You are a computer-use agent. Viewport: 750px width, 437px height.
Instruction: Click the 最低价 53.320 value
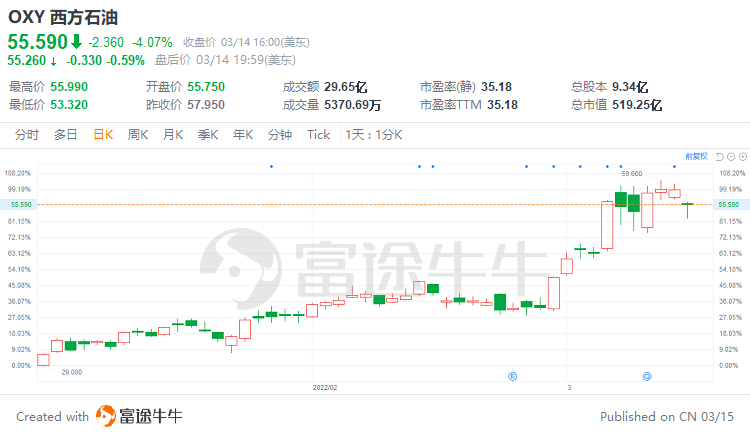69,105
